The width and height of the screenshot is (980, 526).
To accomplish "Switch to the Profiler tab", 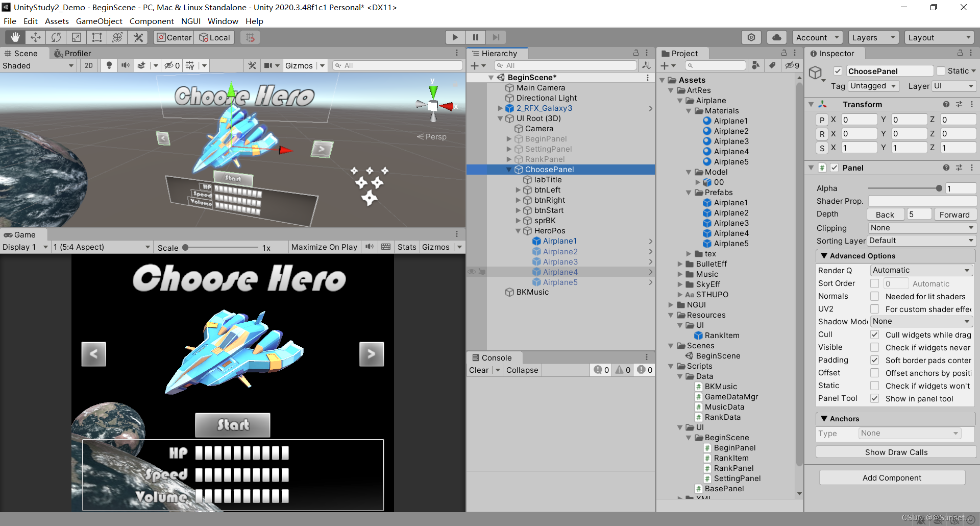I will click(x=72, y=53).
